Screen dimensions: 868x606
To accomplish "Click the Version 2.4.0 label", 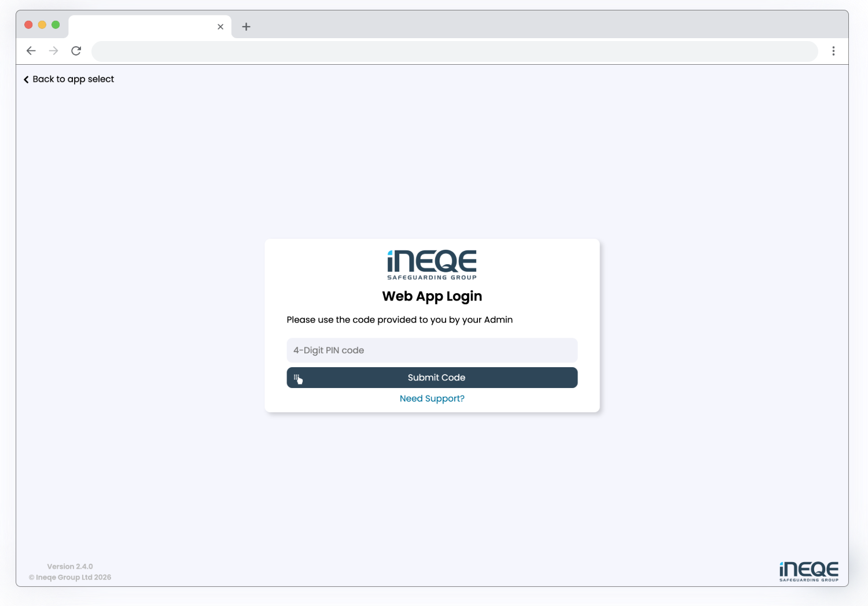I will point(70,567).
